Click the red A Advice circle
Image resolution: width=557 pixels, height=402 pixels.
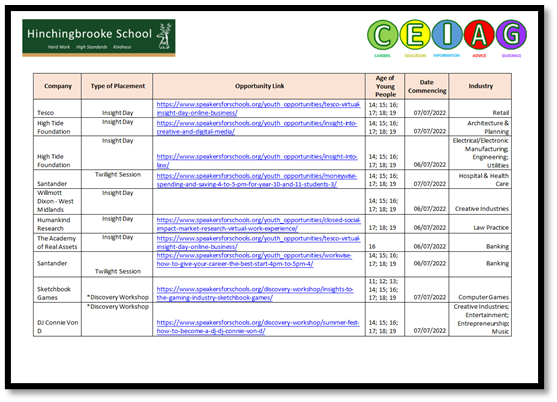[479, 35]
